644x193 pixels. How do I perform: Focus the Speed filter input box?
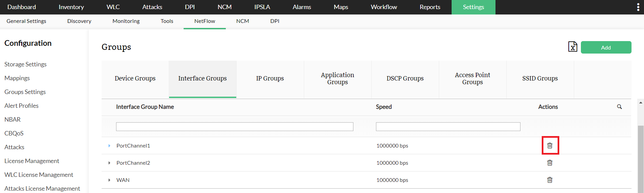coord(448,127)
